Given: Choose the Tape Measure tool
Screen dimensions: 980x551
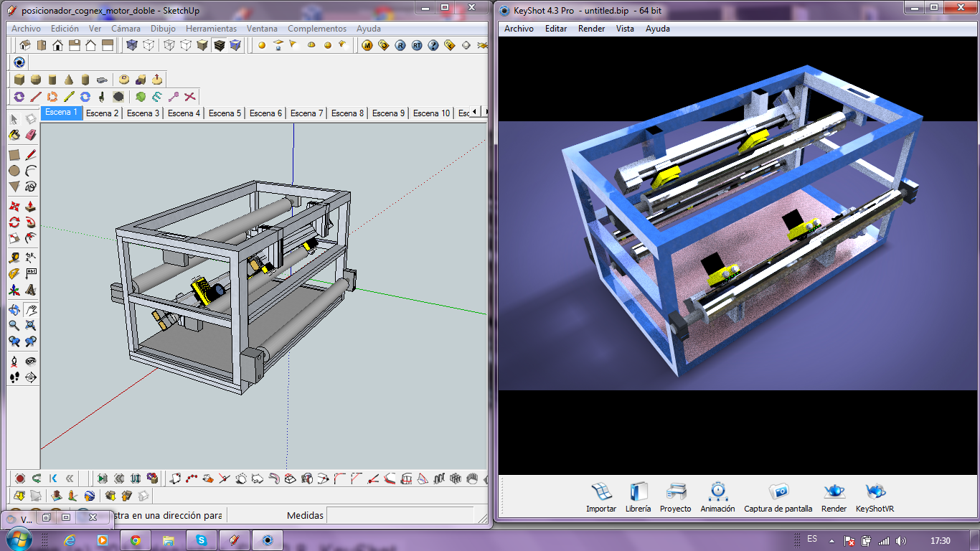Looking at the screenshot, I should click(x=14, y=257).
